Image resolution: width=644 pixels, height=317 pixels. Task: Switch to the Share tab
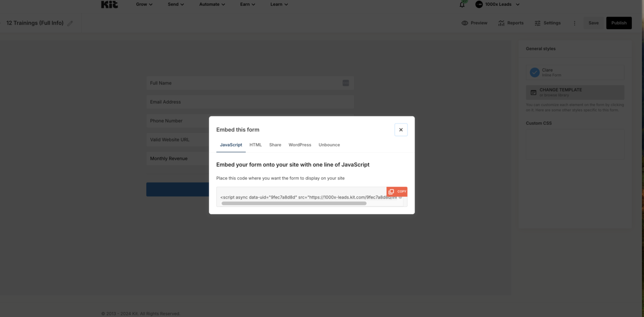275,145
